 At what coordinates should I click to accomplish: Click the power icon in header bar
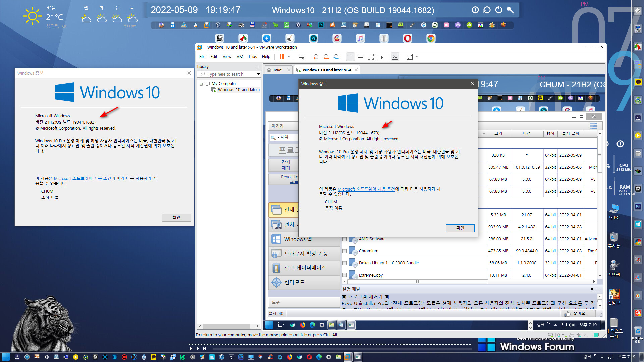point(499,10)
